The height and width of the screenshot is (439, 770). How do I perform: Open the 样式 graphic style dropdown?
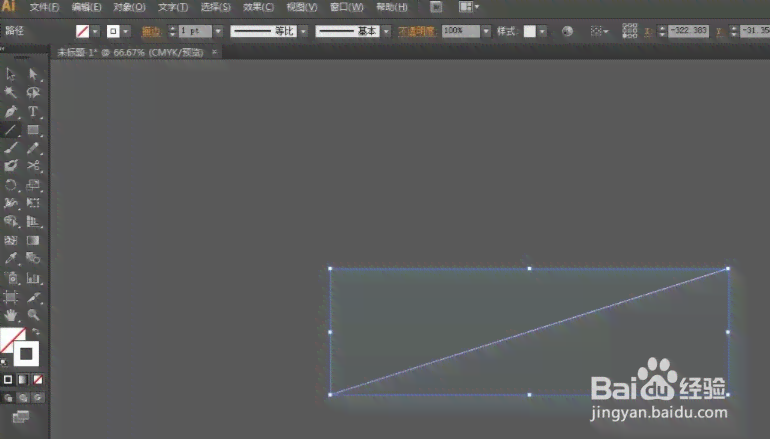(x=542, y=31)
